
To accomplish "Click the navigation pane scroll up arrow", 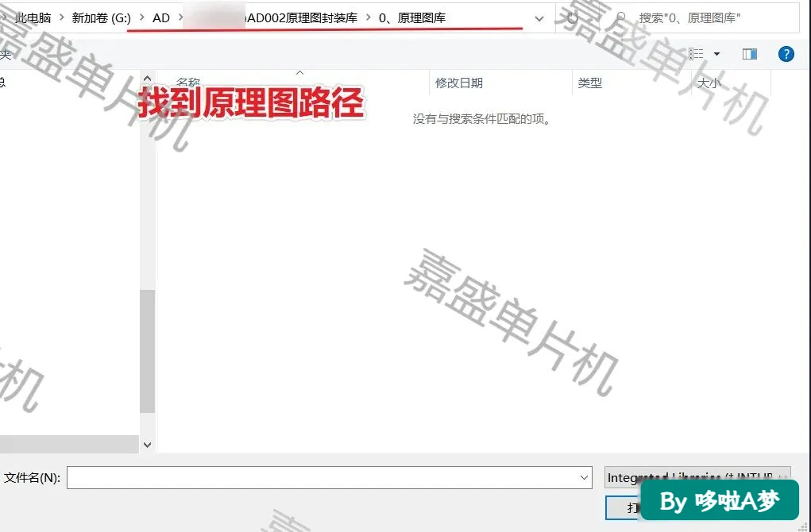I will point(148,79).
